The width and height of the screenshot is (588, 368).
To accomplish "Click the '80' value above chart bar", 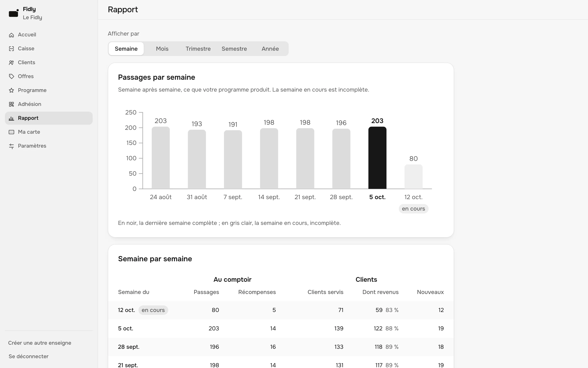I will click(x=414, y=159).
